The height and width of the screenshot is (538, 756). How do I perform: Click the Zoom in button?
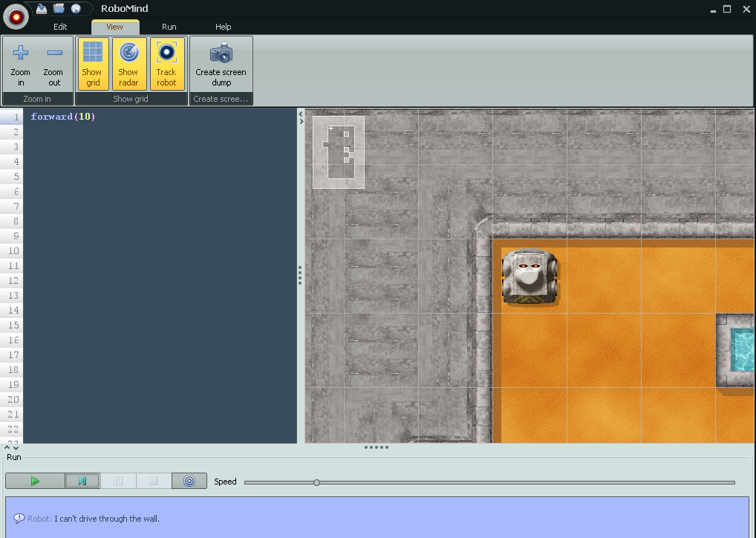point(21,64)
